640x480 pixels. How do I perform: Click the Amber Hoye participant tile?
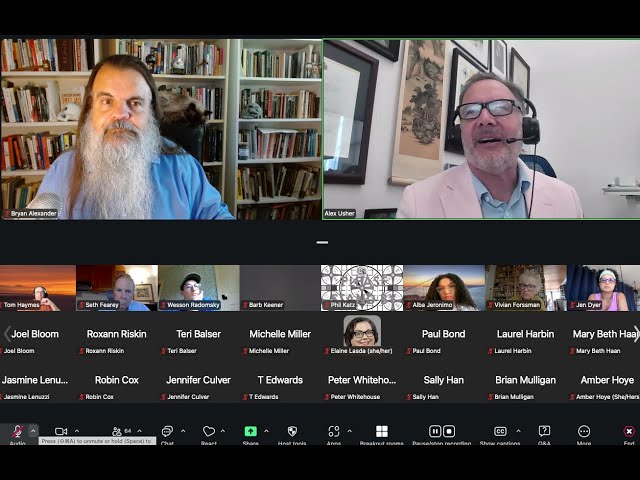pyautogui.click(x=604, y=380)
